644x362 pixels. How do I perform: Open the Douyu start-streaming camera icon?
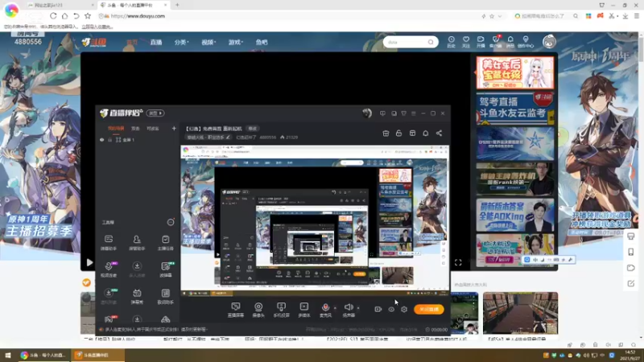[x=481, y=42]
